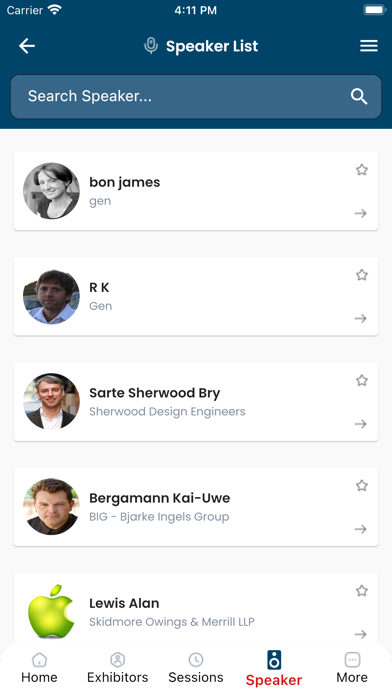This screenshot has width=392, height=696.
Task: View Bergamann Kai-Uwe details arrow
Action: pos(360,529)
